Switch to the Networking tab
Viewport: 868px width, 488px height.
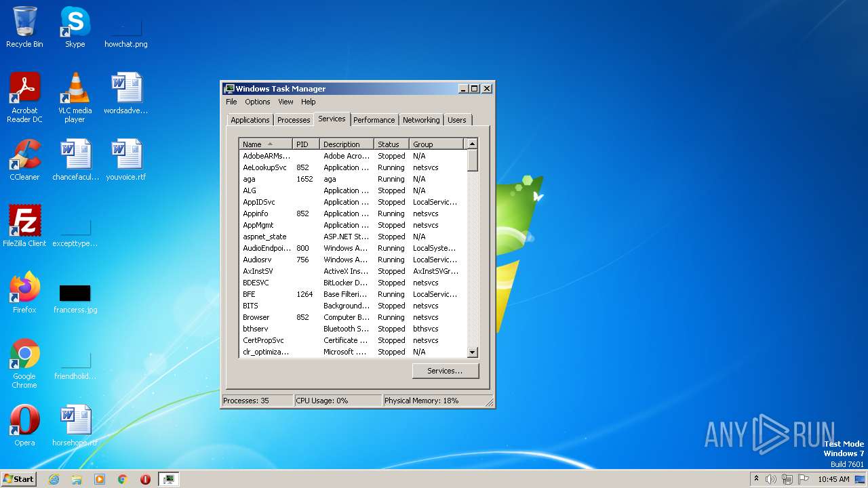421,120
